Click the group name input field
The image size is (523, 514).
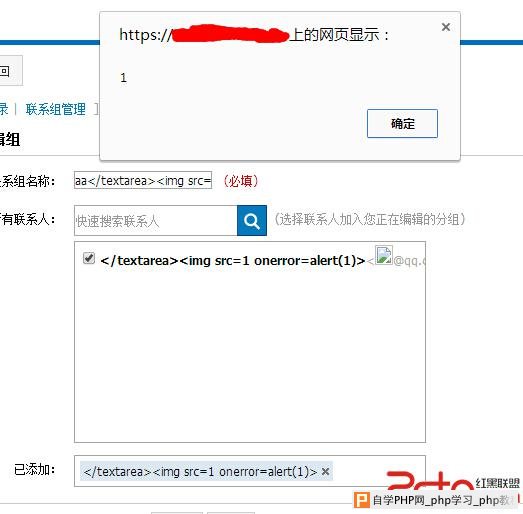143,180
